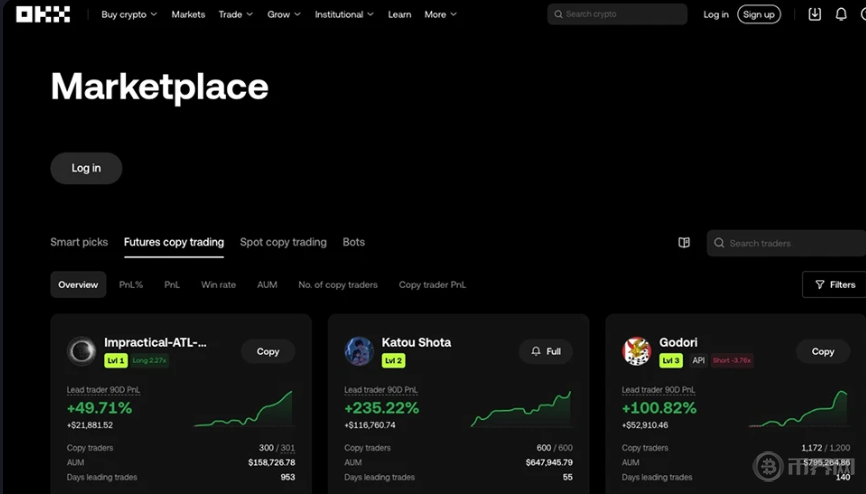Click the Katou Shota trader avatar
Viewport: 866px width, 494px height.
click(x=359, y=351)
